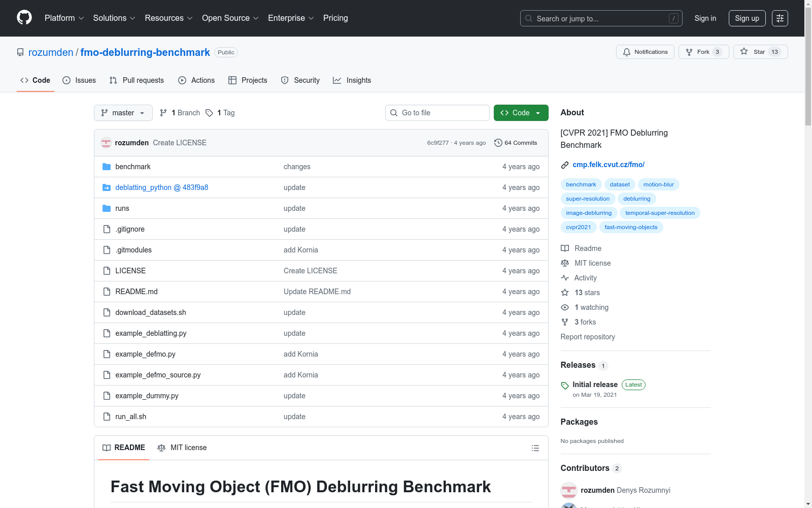Click the link icon beside cmp.felk.cvut.cz
Viewport: 812px width, 508px height.
coord(565,165)
